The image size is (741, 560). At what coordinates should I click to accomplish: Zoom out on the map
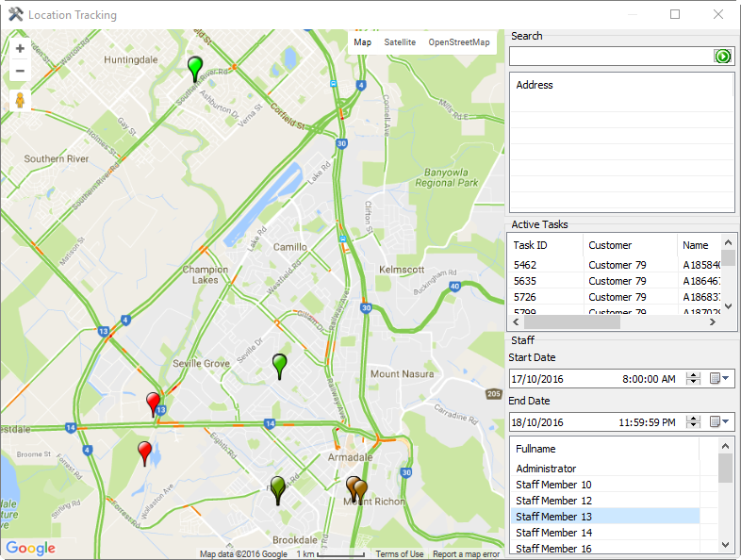(20, 71)
